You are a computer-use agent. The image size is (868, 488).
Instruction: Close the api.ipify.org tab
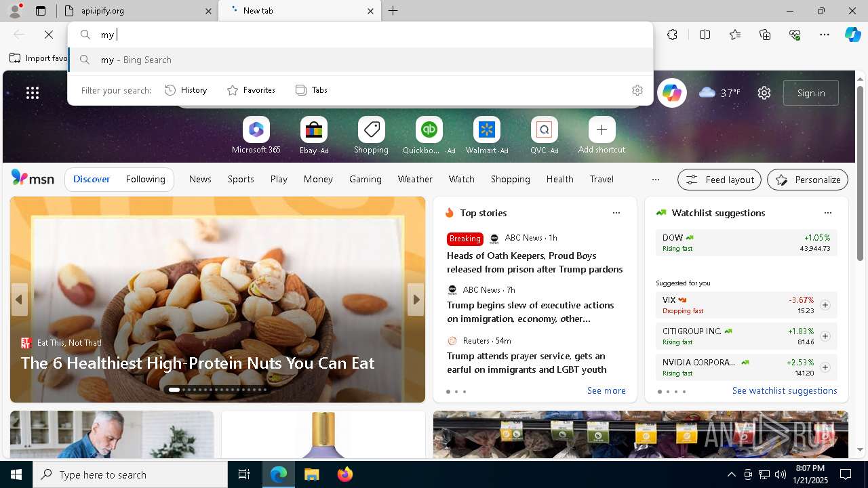point(208,11)
